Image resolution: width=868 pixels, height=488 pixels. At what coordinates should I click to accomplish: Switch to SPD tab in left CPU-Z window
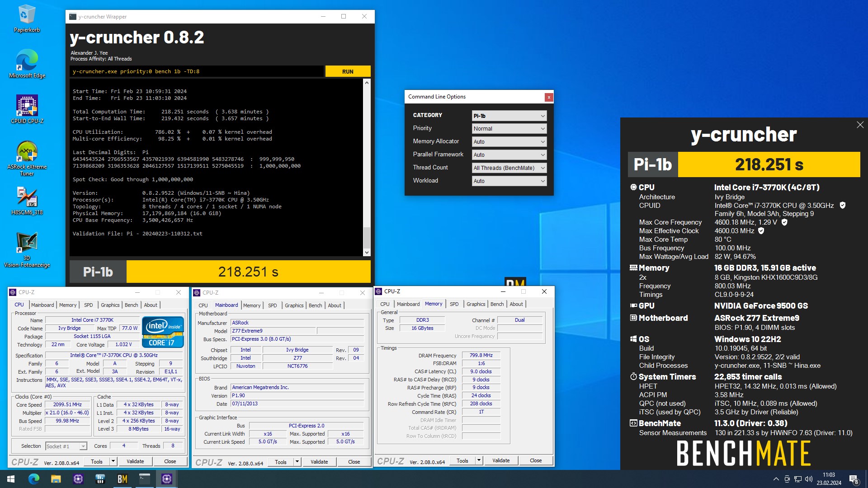pyautogui.click(x=89, y=305)
